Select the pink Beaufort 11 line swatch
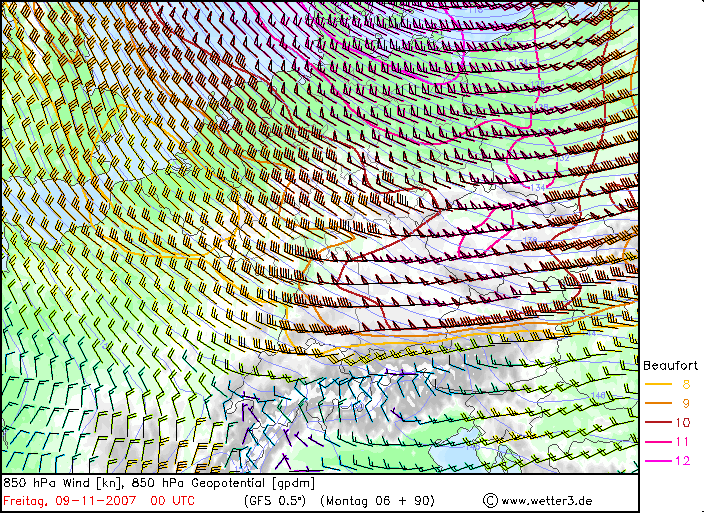704x513 pixels. 657,441
